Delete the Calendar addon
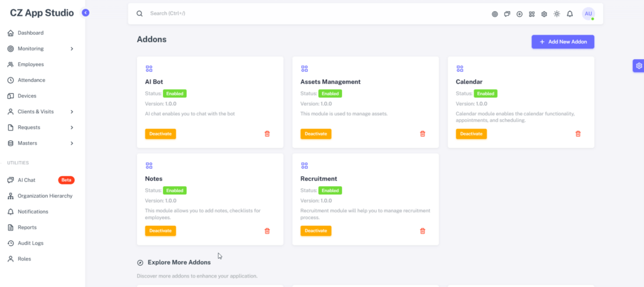Viewport: 644px width, 287px height. tap(579, 134)
